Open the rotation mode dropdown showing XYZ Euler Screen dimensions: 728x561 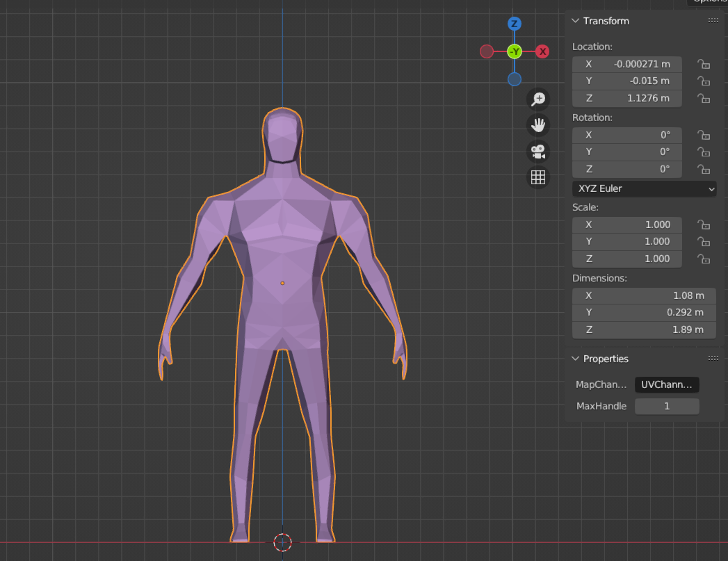coord(644,188)
